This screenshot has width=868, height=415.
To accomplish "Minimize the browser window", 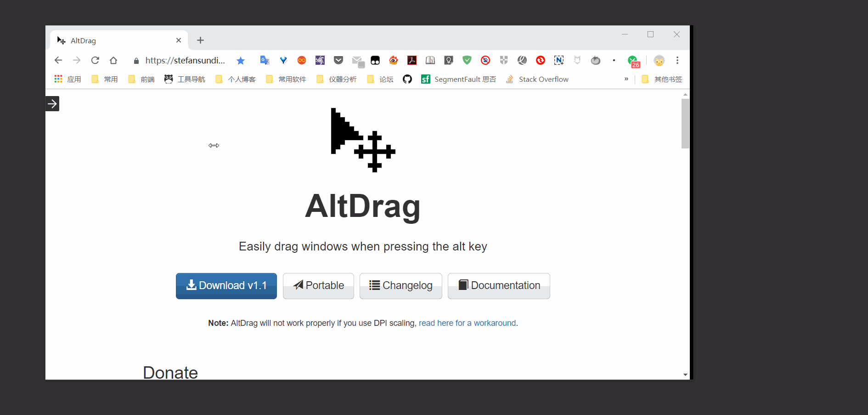I will click(x=625, y=34).
